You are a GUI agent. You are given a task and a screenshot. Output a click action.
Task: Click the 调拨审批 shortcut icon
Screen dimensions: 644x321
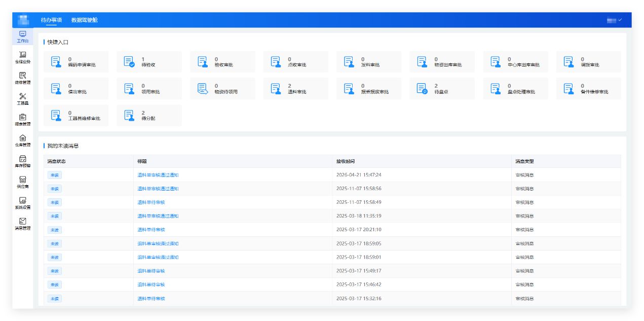[x=569, y=62]
